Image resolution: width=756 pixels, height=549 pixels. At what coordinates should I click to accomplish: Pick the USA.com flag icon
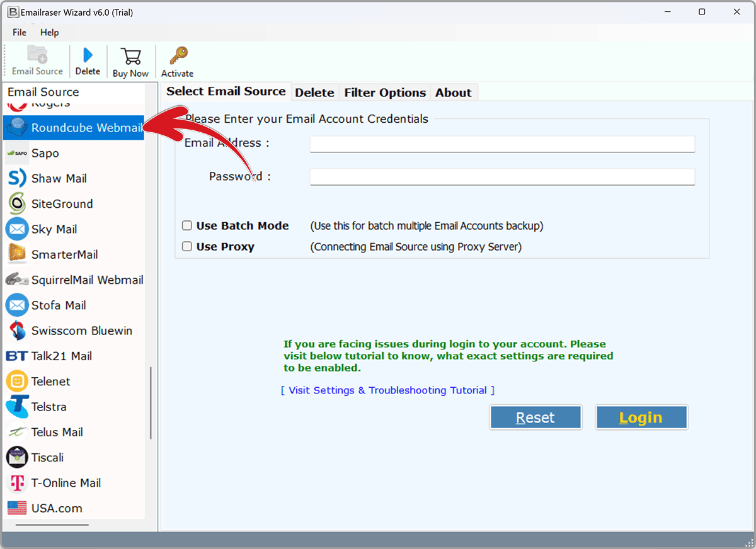(17, 508)
